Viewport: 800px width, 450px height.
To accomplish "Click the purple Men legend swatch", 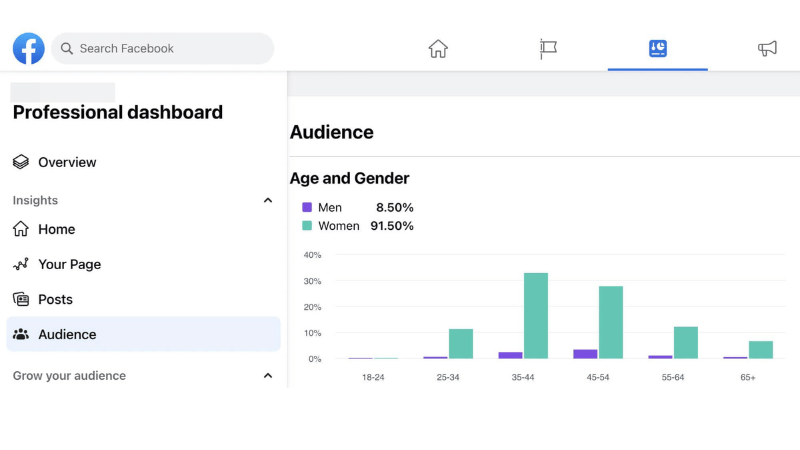I will 307,208.
